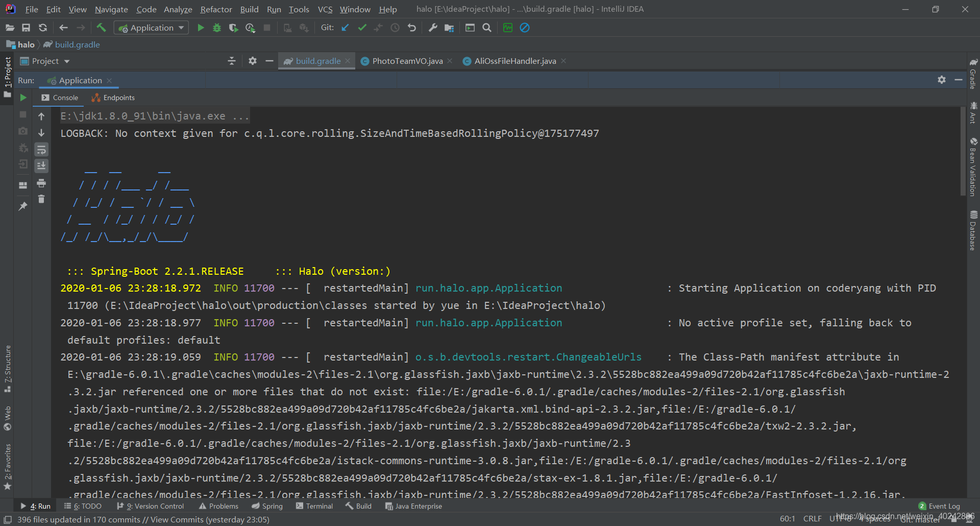Image resolution: width=980 pixels, height=526 pixels.
Task: Open the Analyze menu
Action: (178, 9)
